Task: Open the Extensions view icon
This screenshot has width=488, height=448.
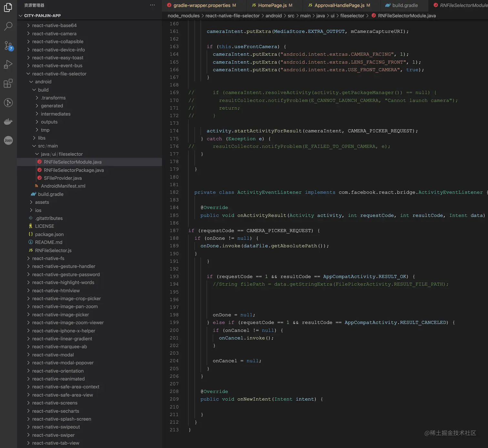Action: (8, 84)
